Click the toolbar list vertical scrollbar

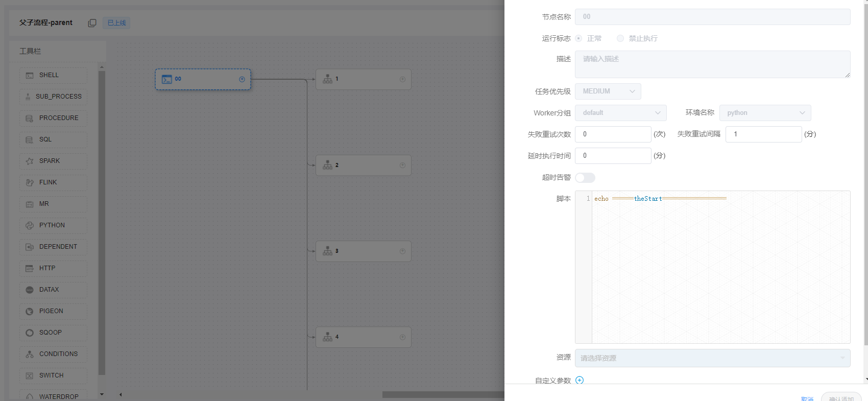[102, 223]
